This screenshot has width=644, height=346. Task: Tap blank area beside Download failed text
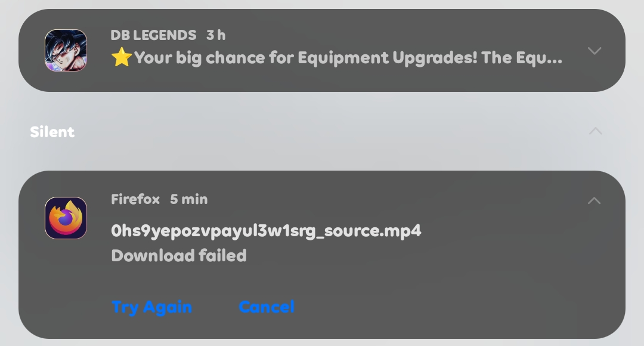tap(411, 255)
